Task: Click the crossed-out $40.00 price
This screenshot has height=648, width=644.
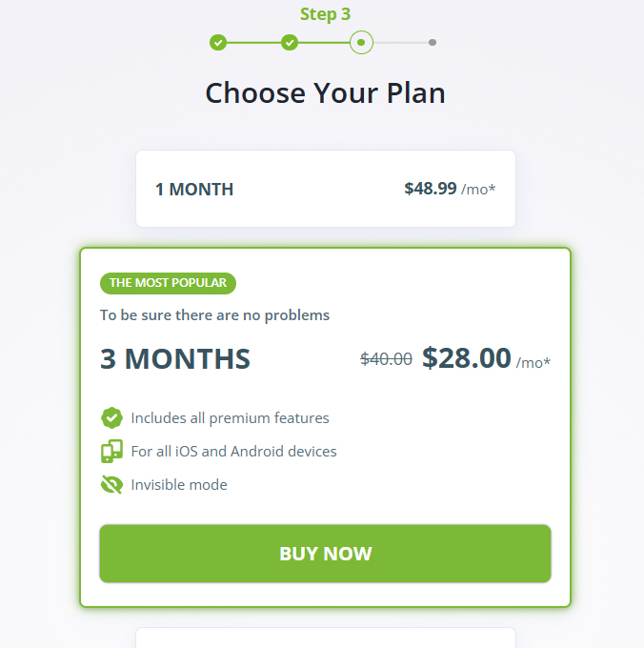Action: coord(386,359)
